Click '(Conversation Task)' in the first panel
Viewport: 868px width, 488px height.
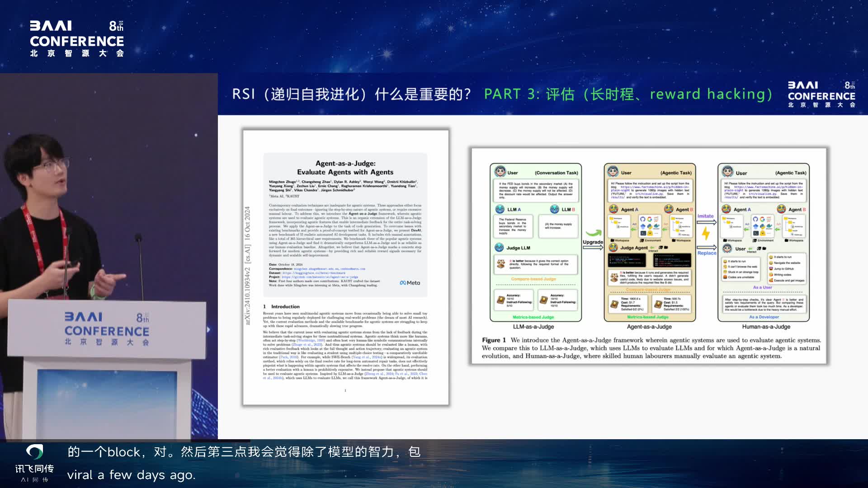pyautogui.click(x=557, y=173)
